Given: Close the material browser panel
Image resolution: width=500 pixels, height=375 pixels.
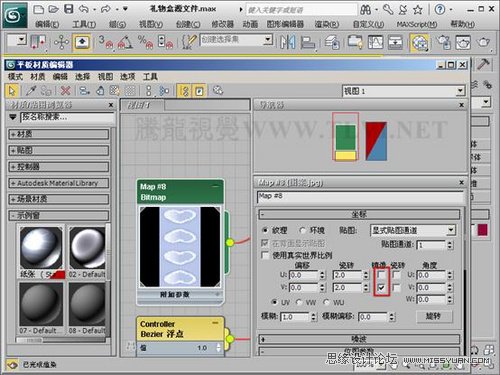Looking at the screenshot, I should pos(111,105).
